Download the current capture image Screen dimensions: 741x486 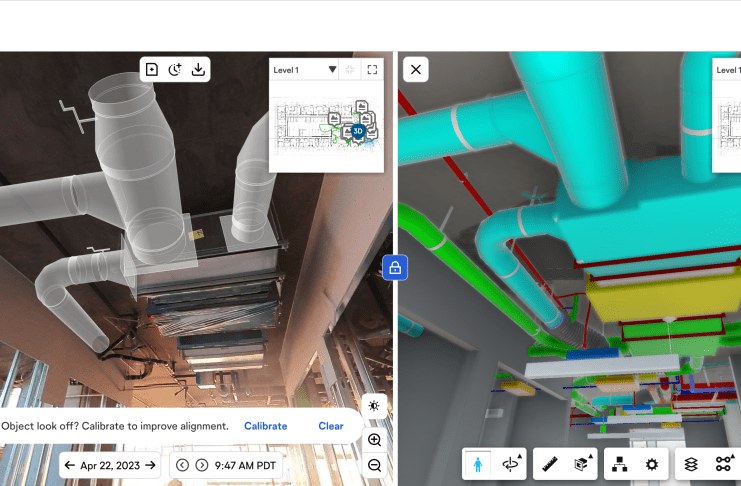[x=198, y=69]
